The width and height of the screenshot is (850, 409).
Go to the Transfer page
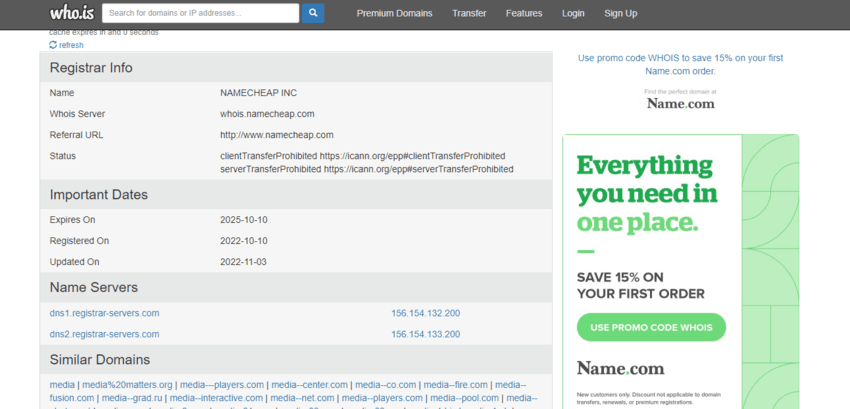pos(469,14)
